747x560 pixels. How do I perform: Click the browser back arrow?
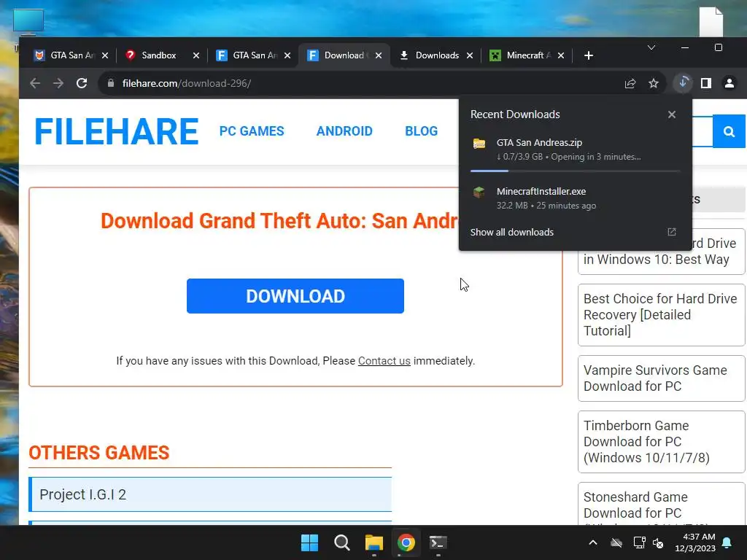click(x=35, y=83)
